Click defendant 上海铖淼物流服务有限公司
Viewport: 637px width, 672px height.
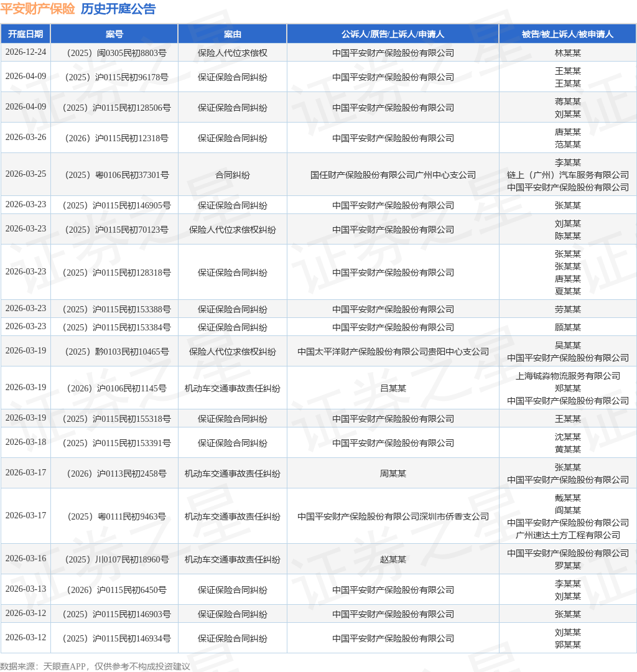point(567,376)
